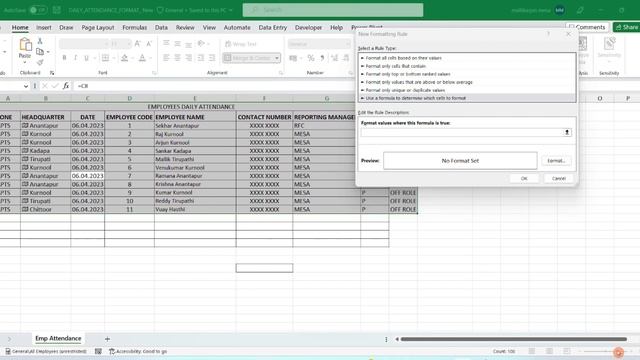Click the Comma Style icon

point(322,58)
